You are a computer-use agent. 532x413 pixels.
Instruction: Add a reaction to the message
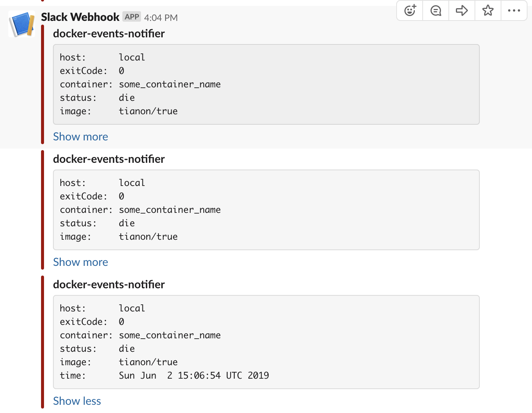410,10
